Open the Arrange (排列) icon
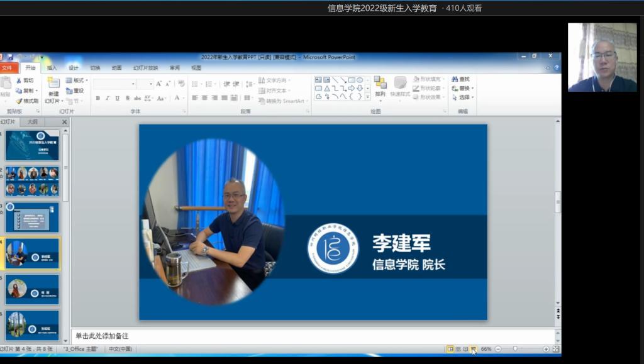The height and width of the screenshot is (364, 644). click(x=380, y=84)
